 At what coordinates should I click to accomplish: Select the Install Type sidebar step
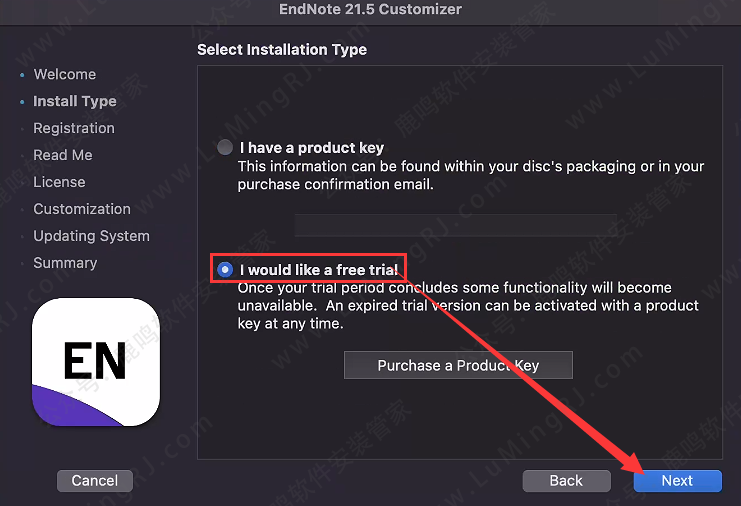coord(74,101)
